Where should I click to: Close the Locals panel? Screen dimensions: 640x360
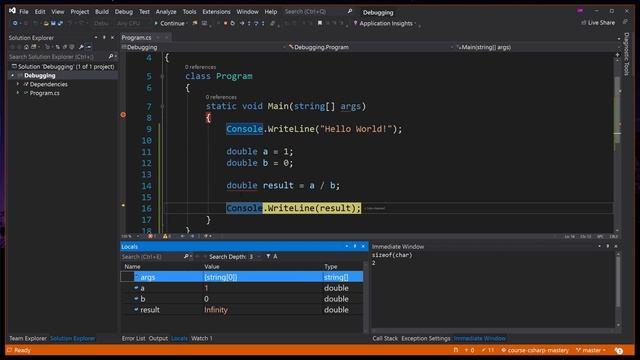point(363,246)
